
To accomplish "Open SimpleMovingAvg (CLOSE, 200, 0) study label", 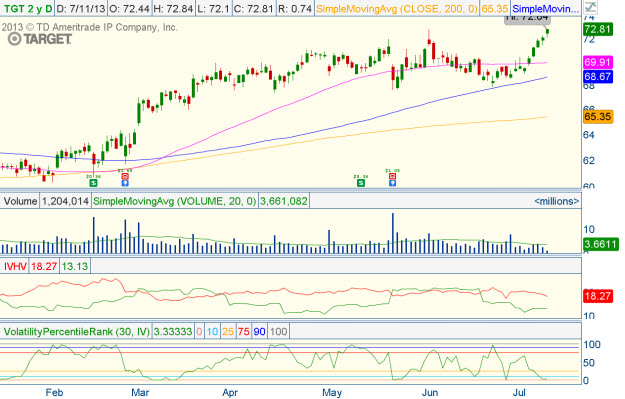I will coord(397,8).
